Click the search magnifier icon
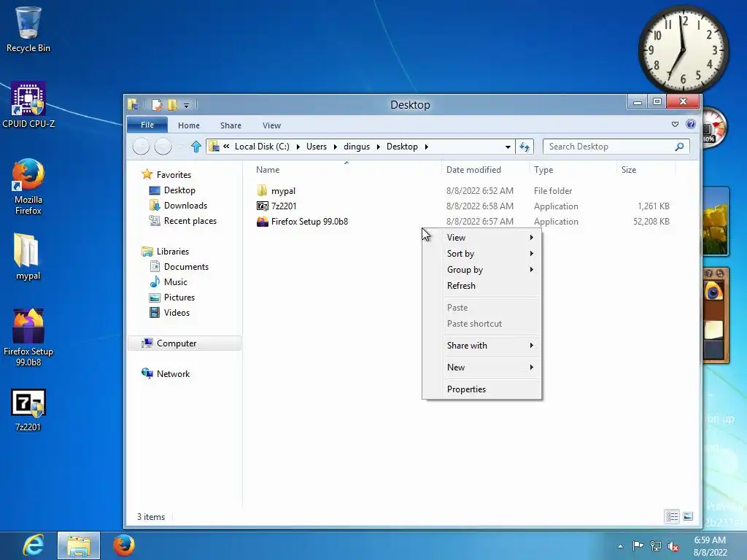747x560 pixels. [x=679, y=147]
